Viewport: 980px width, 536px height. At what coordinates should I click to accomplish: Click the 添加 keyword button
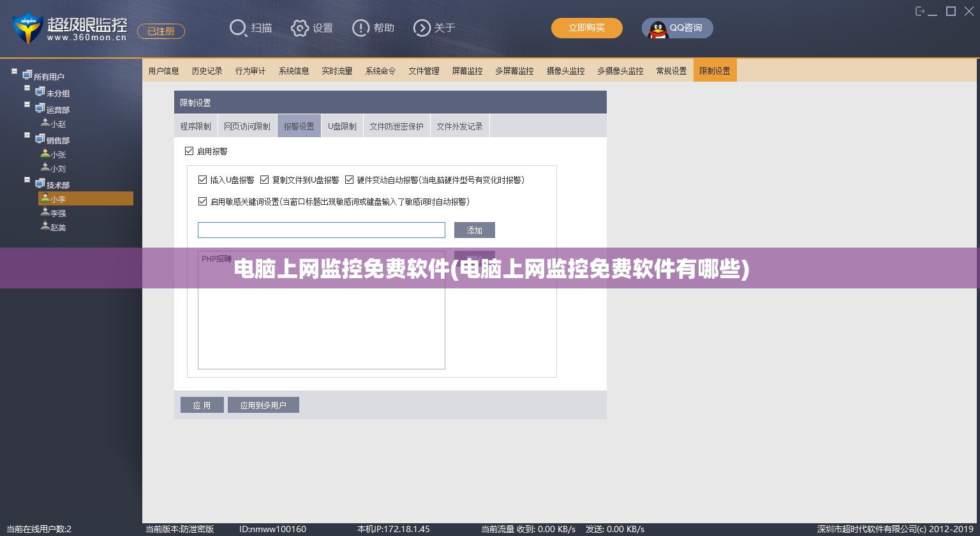pos(475,230)
